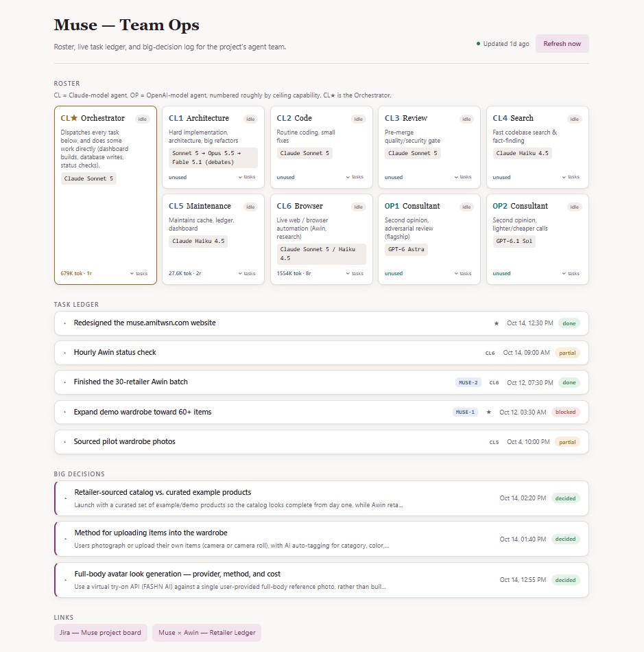This screenshot has width=644, height=652.
Task: Expand tasks on CL4 Search card
Action: [x=571, y=177]
